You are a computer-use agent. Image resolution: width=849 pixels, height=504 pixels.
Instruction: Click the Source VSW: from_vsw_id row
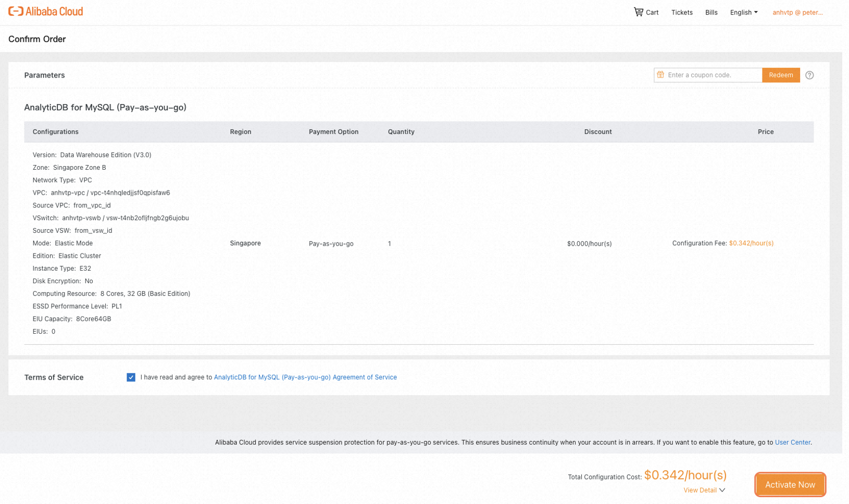(x=72, y=231)
